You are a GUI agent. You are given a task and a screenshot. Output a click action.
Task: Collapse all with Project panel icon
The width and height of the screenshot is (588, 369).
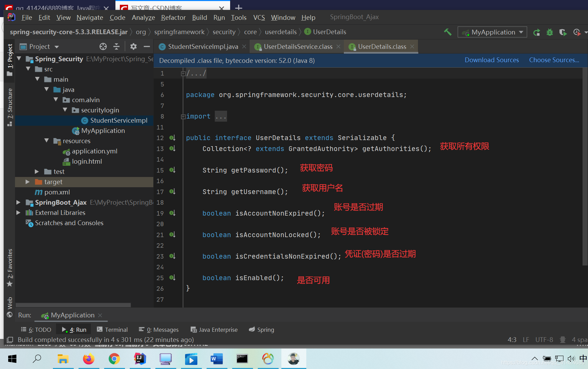coord(116,46)
